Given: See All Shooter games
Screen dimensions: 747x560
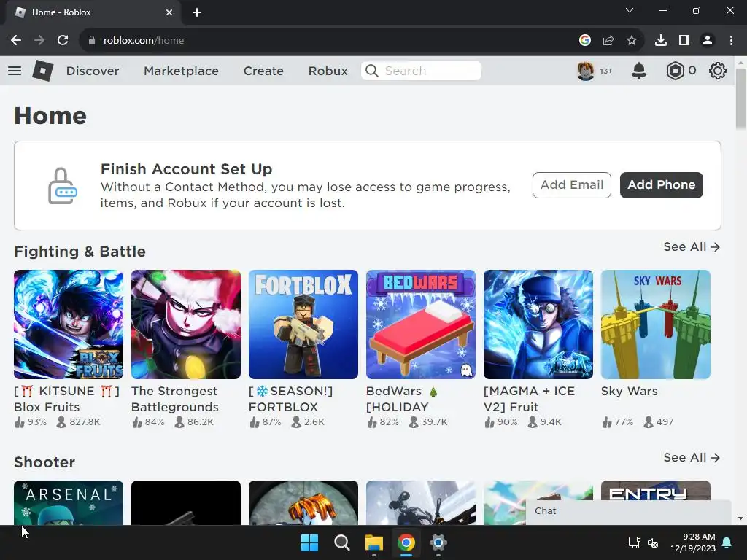Looking at the screenshot, I should (x=692, y=457).
